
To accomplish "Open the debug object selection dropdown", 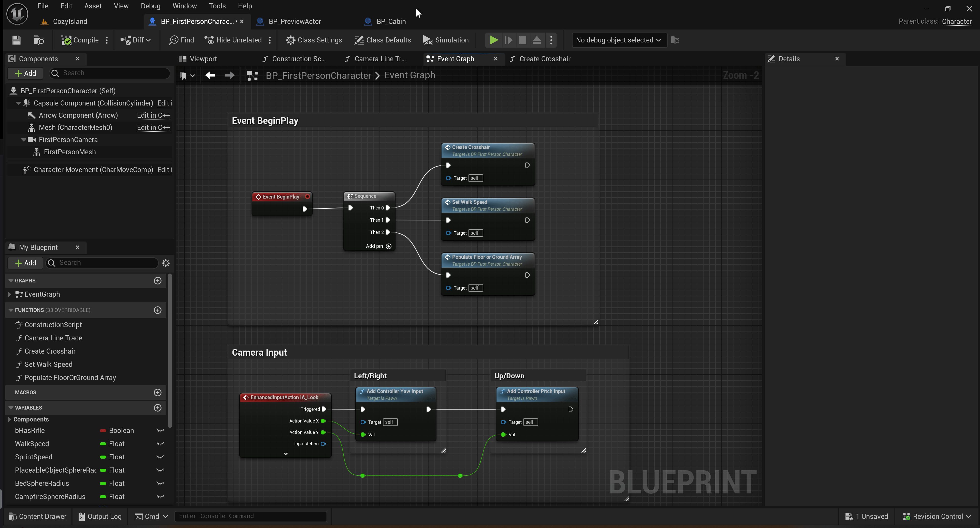I will coord(619,40).
